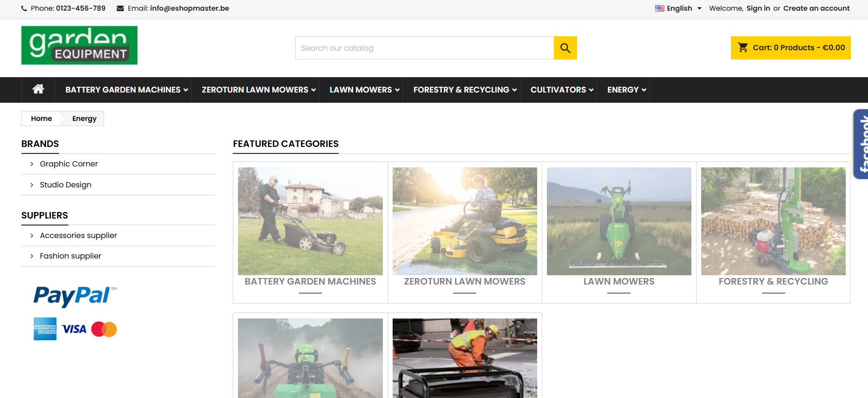This screenshot has width=868, height=398.
Task: Open the Zeroturn Lawn Mowers menu
Action: [258, 90]
